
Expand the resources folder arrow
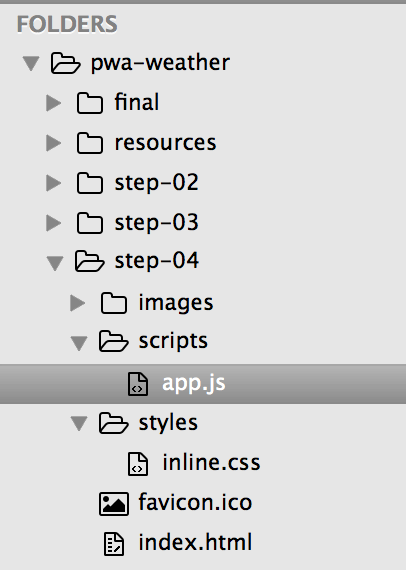coord(54,143)
